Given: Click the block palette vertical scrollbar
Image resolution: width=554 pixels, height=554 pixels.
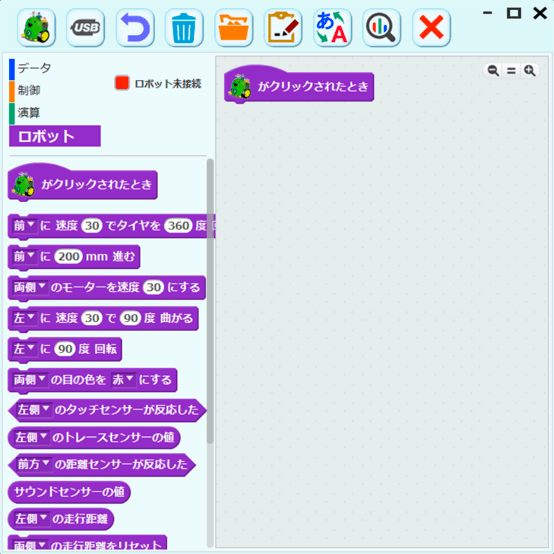Looking at the screenshot, I should point(210,301).
